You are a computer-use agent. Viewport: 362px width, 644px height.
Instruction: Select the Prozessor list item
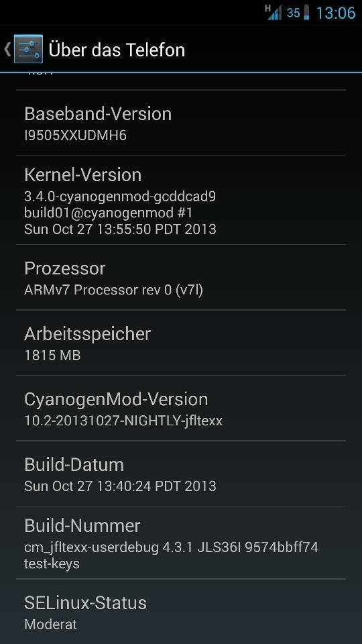(181, 277)
